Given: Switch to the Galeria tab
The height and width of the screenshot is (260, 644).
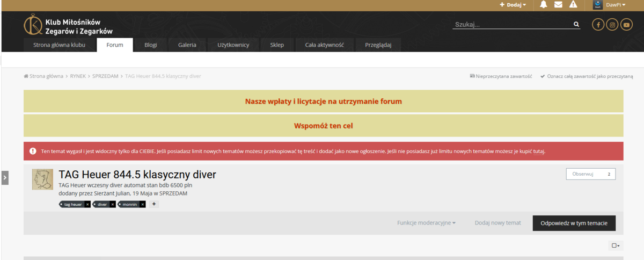Looking at the screenshot, I should [x=187, y=45].
